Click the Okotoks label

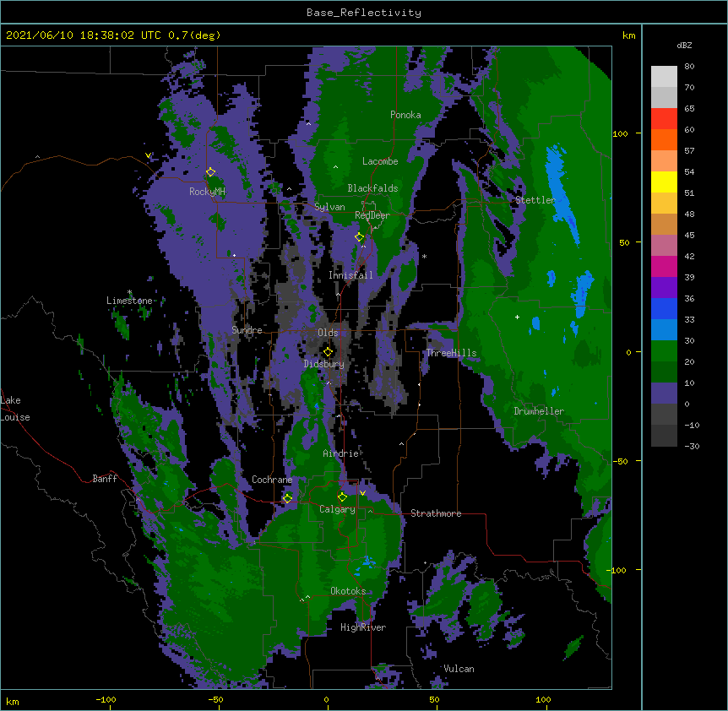tap(348, 591)
